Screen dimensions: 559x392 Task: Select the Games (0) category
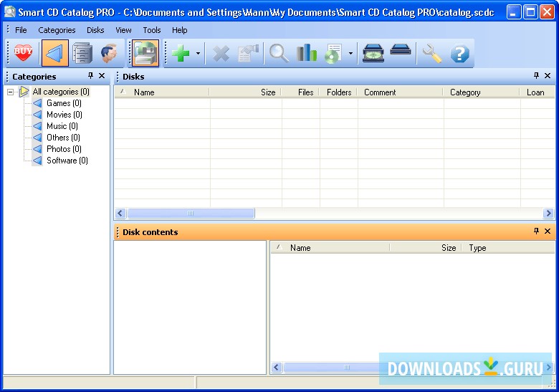coord(64,103)
